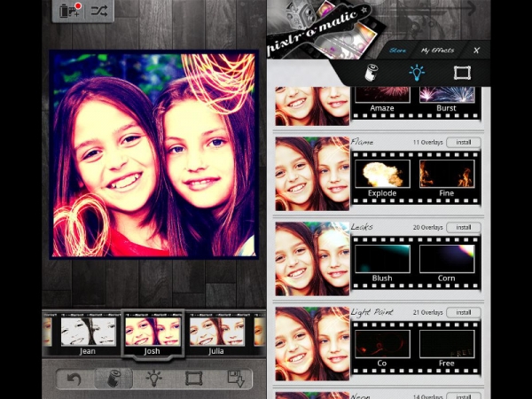532x399 pixels.
Task: Select the film roll icon in bottom toolbar
Action: point(113,379)
